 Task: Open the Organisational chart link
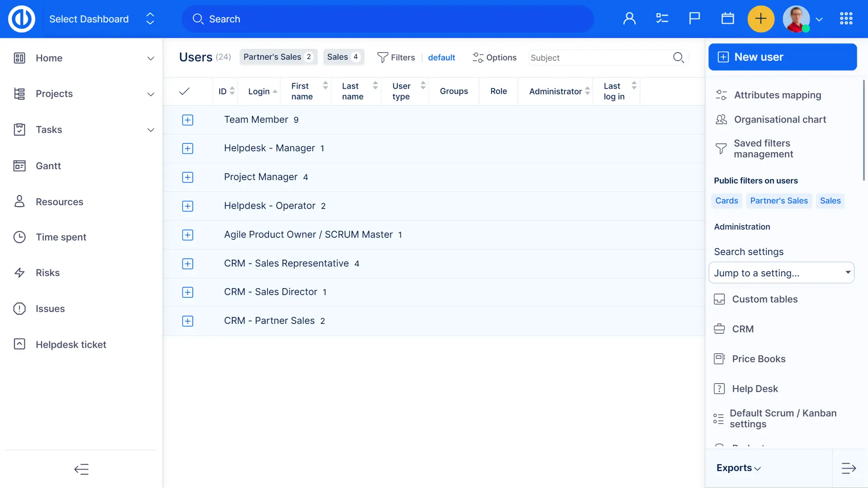(x=780, y=119)
